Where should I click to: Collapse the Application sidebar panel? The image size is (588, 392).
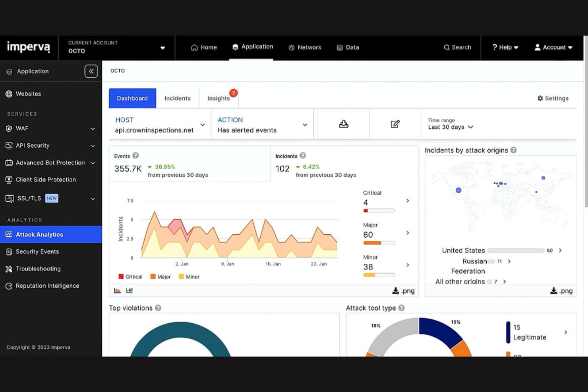91,71
